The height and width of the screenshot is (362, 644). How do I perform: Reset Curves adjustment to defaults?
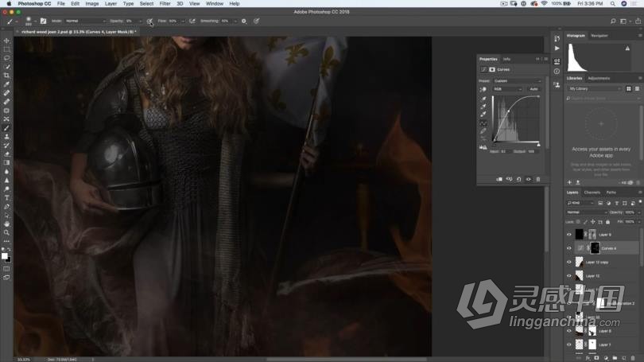tap(518, 179)
